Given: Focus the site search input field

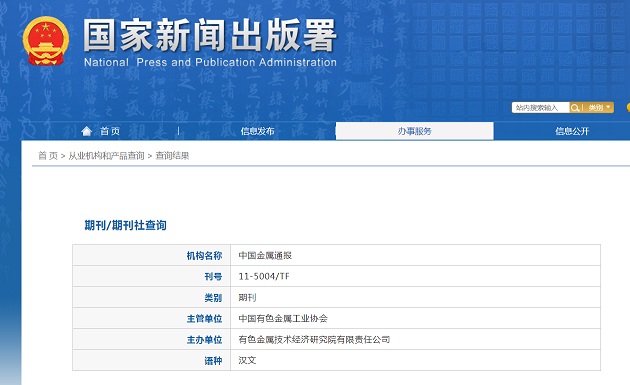Looking at the screenshot, I should (540, 108).
